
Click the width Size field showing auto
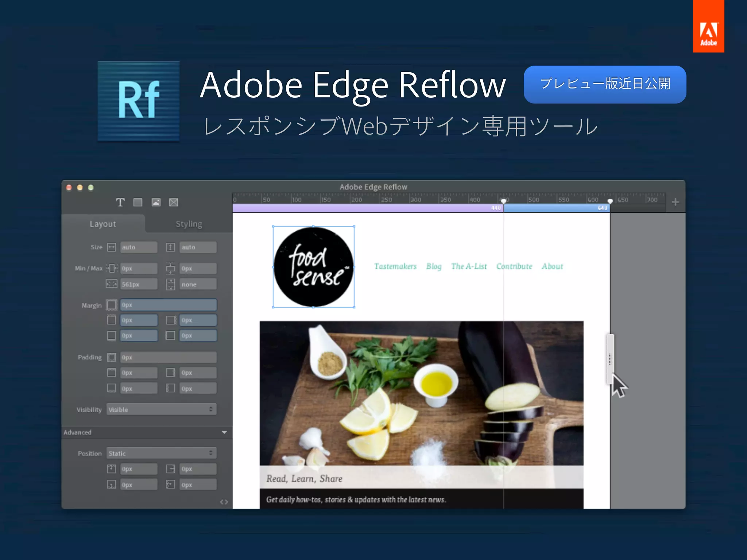click(139, 247)
